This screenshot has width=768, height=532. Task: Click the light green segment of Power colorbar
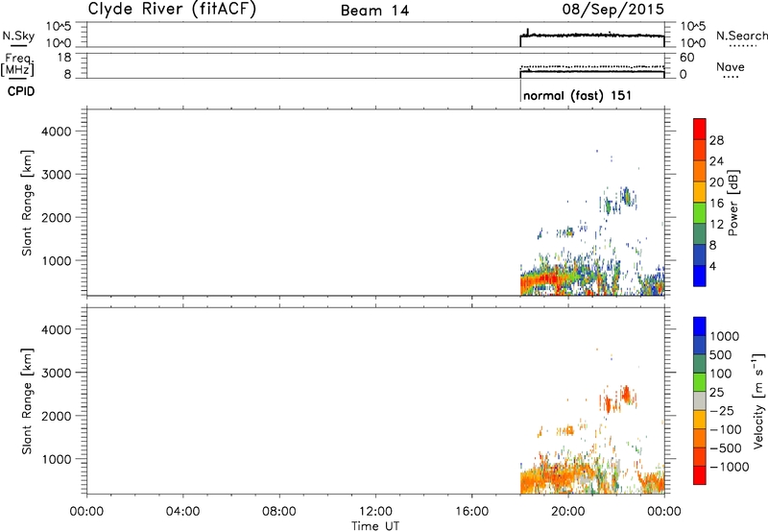pyautogui.click(x=700, y=213)
